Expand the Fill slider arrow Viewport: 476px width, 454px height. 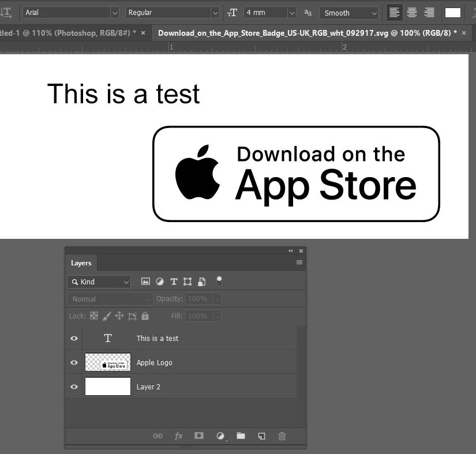pos(217,316)
